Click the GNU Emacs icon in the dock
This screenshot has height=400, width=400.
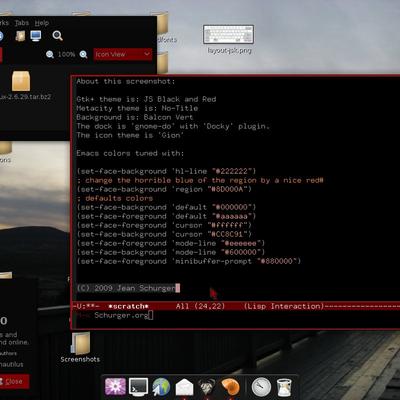(207, 388)
